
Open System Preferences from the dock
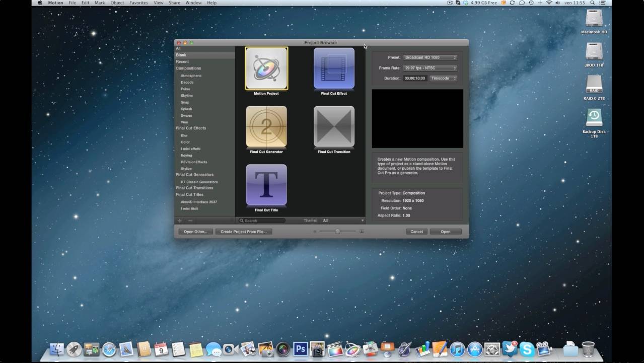tap(492, 349)
